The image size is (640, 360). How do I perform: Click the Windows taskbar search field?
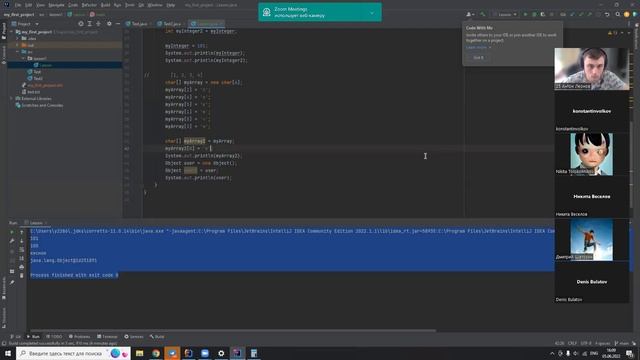73,353
